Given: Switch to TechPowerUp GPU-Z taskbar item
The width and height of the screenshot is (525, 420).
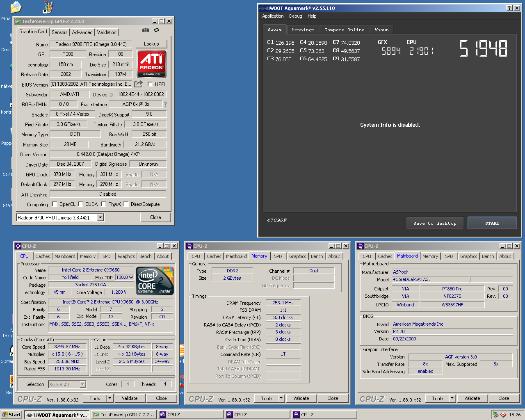Looking at the screenshot, I should pyautogui.click(x=124, y=415).
